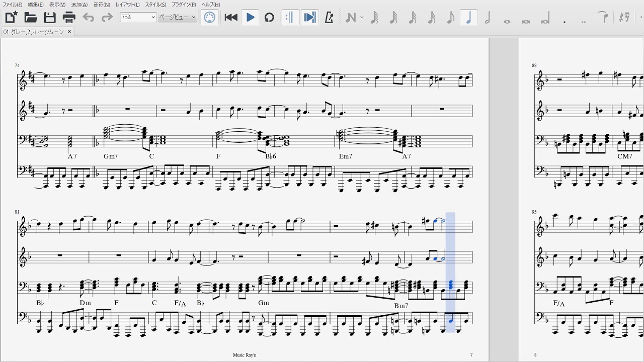The image size is (644, 362).
Task: Click measure number 88 on the next page
Action: click(x=534, y=65)
